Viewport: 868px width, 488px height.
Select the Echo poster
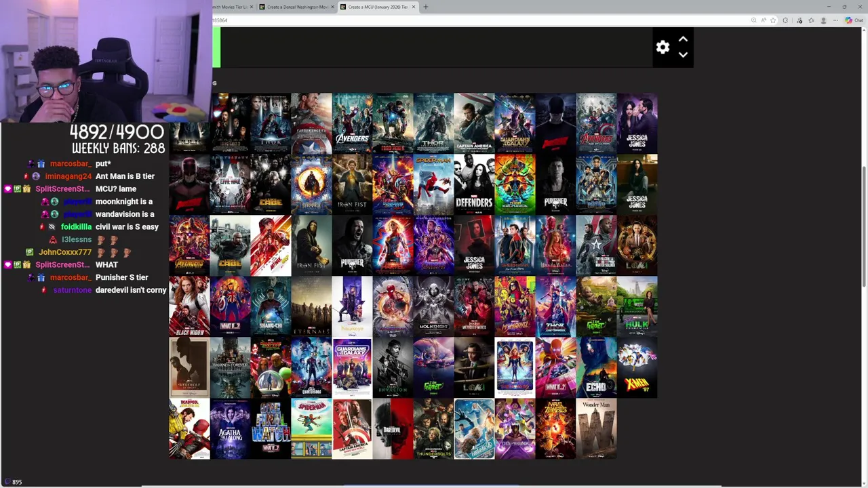596,367
